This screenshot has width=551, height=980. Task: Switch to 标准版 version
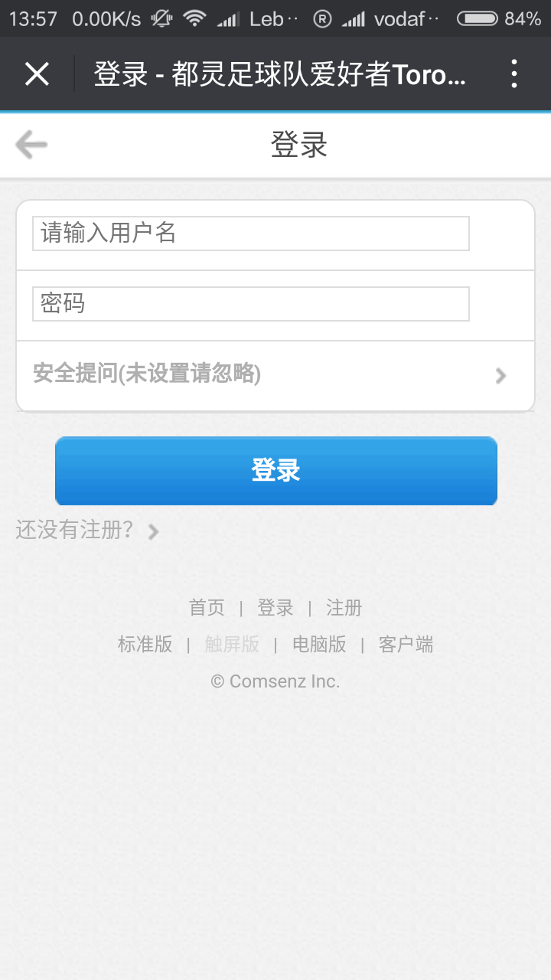(x=145, y=645)
